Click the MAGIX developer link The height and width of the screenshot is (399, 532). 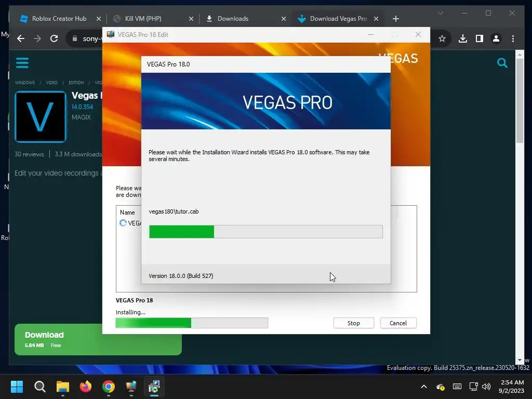81,117
